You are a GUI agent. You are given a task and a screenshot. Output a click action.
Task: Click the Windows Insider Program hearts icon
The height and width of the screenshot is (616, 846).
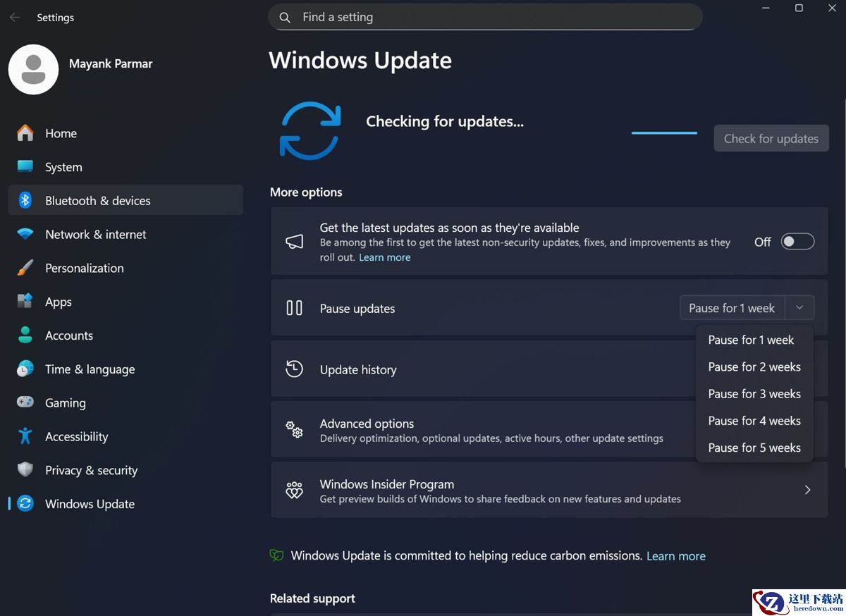[295, 491]
